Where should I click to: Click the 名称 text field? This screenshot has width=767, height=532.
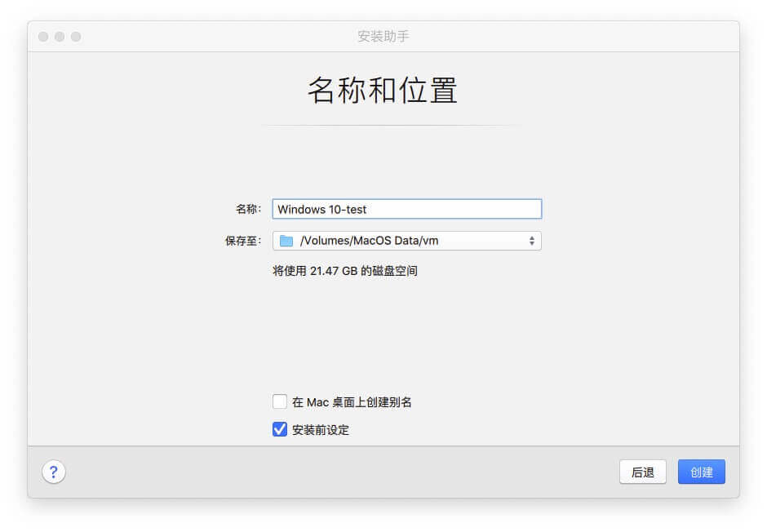pos(407,209)
